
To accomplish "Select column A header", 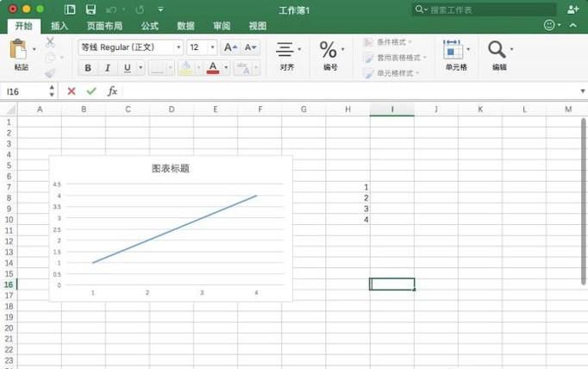I will click(x=40, y=109).
